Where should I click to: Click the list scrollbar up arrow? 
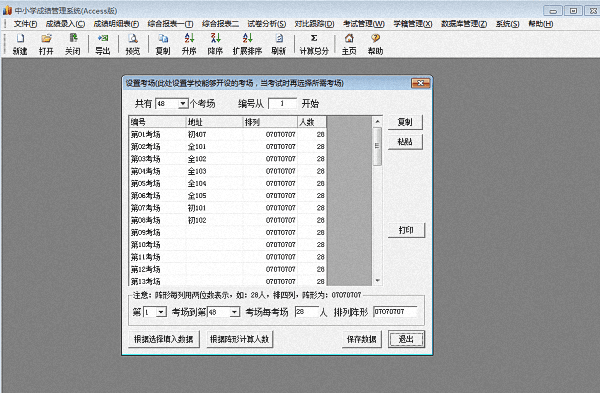click(377, 122)
